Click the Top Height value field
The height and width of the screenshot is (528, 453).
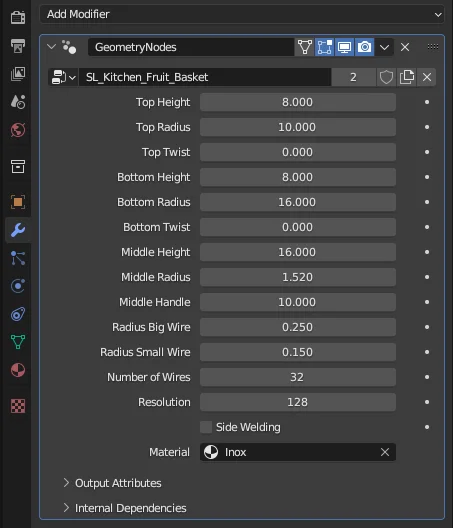[x=297, y=102]
